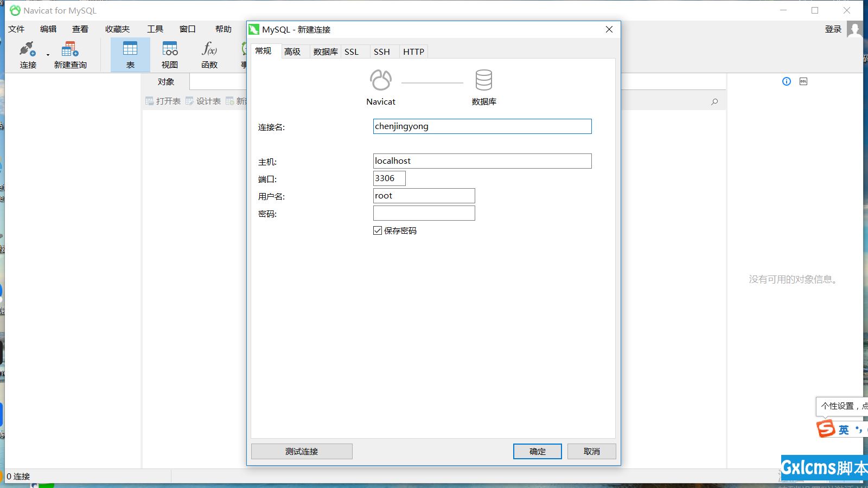Click the search magnifier icon
Viewport: 868px width, 488px height.
click(714, 101)
